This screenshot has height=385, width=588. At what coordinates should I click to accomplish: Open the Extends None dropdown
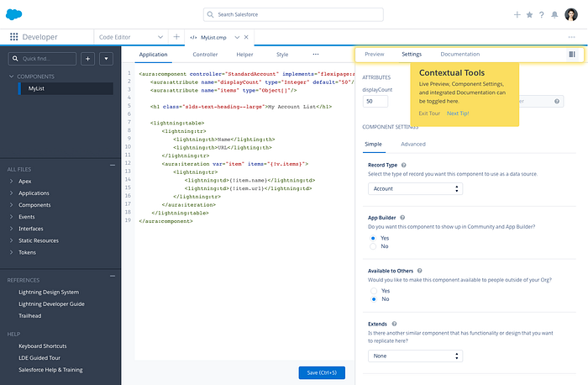[x=415, y=356]
